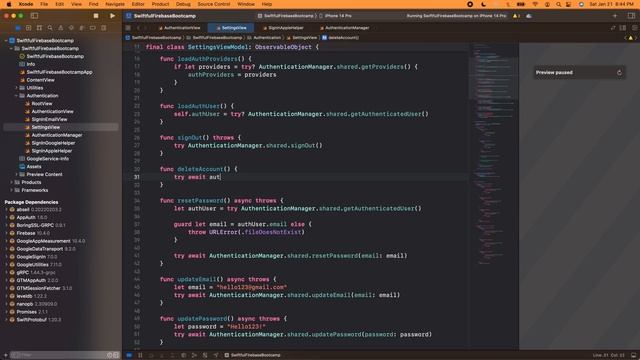Click the Xcode Cloud icon in the toolbar
The width and height of the screenshot is (640, 360).
point(529,16)
